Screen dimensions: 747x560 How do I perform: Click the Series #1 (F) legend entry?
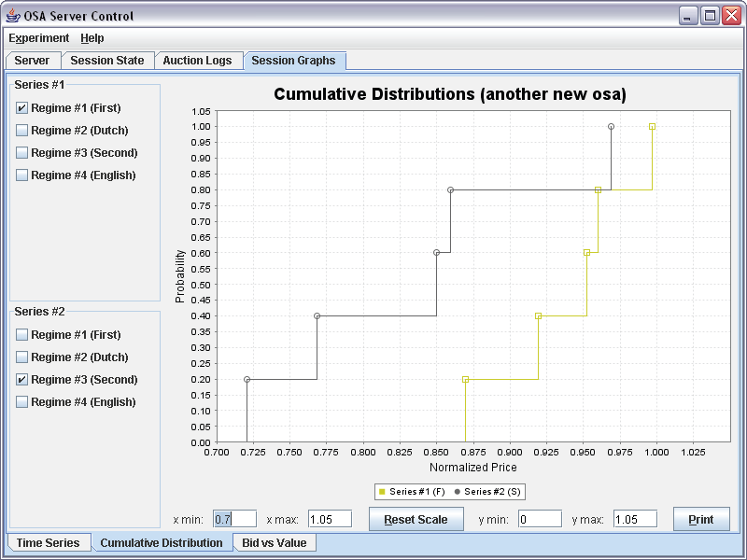[x=413, y=492]
